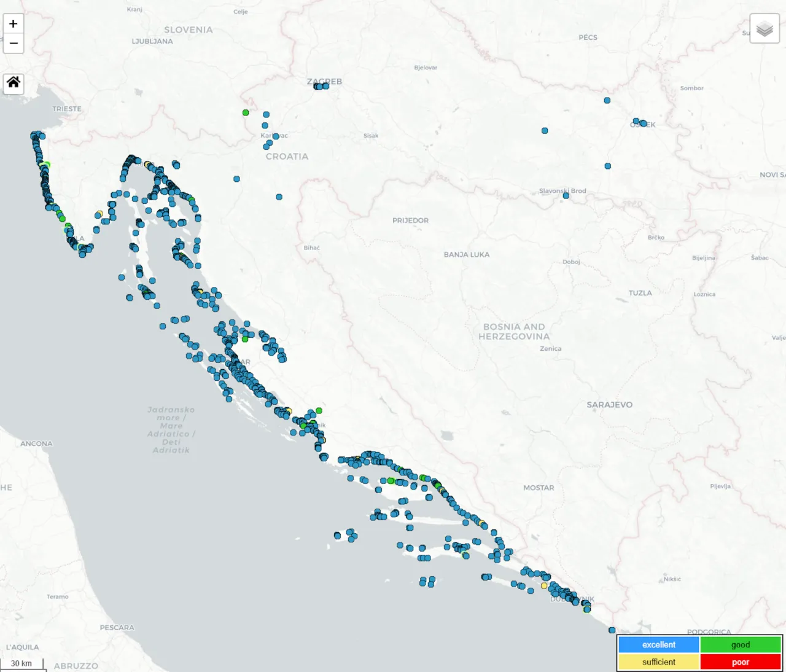Click the LJUBLJANA label

coord(152,41)
